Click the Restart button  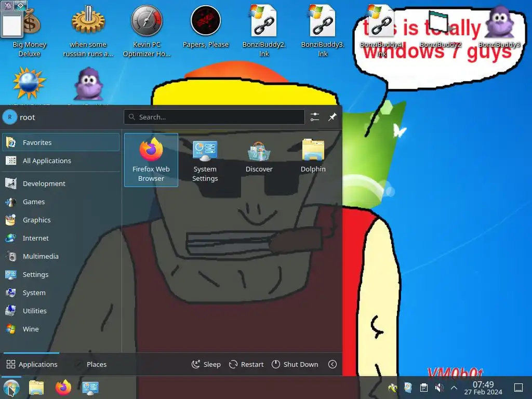tap(246, 364)
